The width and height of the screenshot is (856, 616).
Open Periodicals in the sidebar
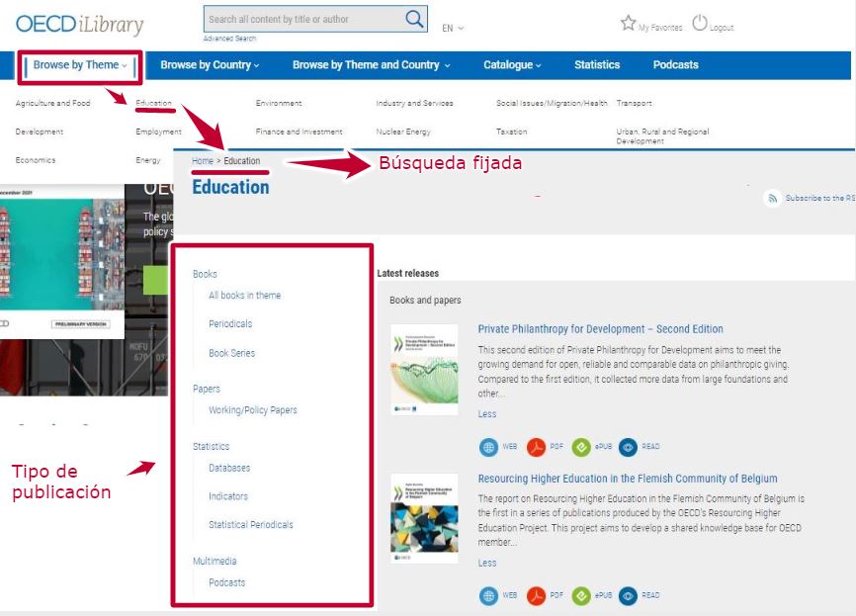pos(230,324)
